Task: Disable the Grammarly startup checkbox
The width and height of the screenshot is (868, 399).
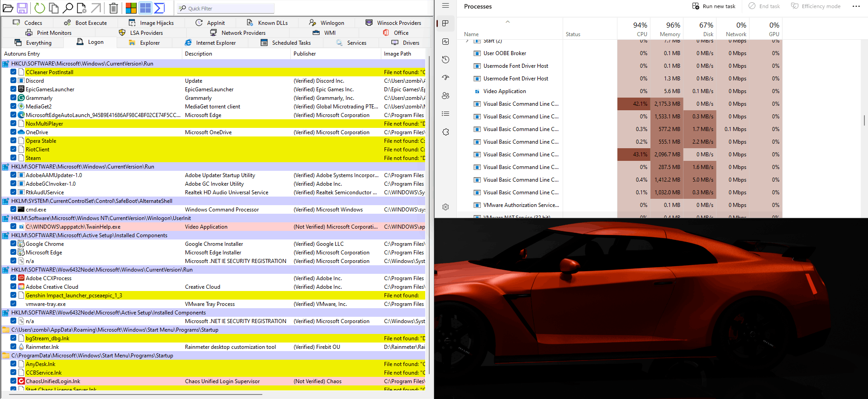Action: [14, 98]
